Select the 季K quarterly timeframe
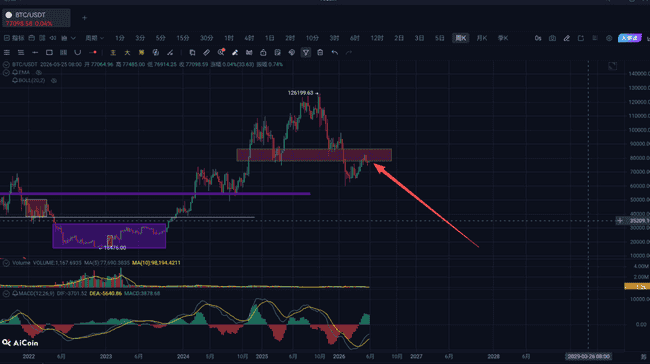The width and height of the screenshot is (650, 364). pos(503,38)
